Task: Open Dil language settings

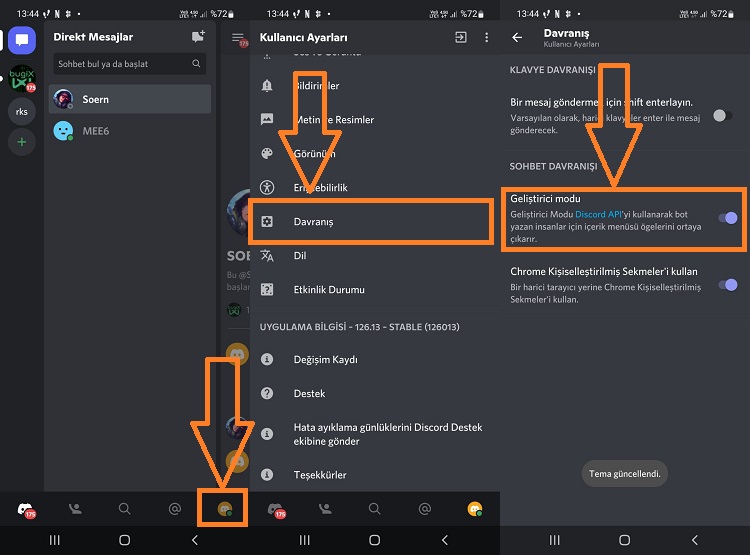Action: (375, 255)
